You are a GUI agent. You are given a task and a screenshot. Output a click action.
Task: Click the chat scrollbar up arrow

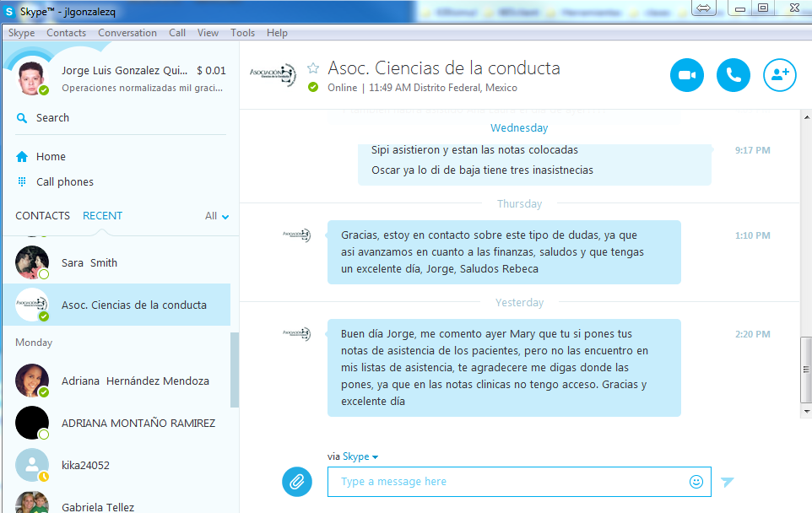click(806, 117)
